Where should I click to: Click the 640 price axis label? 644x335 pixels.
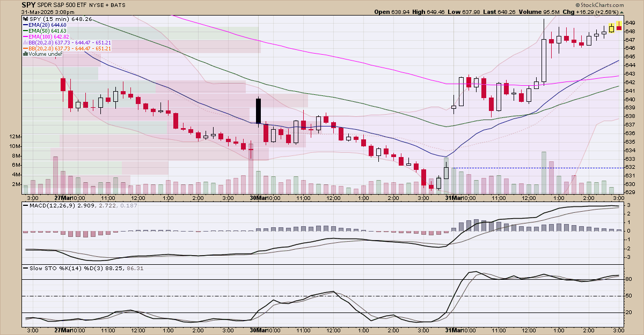point(631,99)
